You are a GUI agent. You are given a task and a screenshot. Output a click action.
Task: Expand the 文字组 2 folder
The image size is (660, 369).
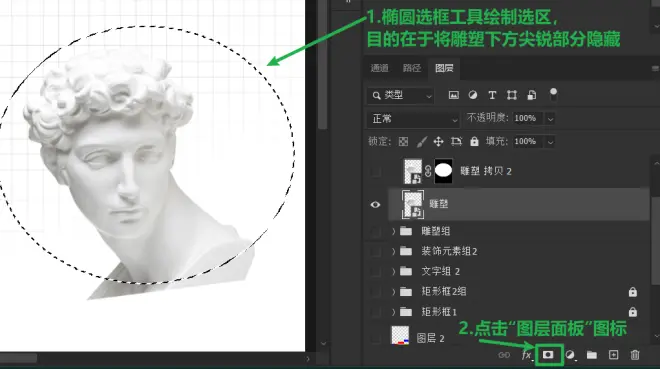pos(393,271)
